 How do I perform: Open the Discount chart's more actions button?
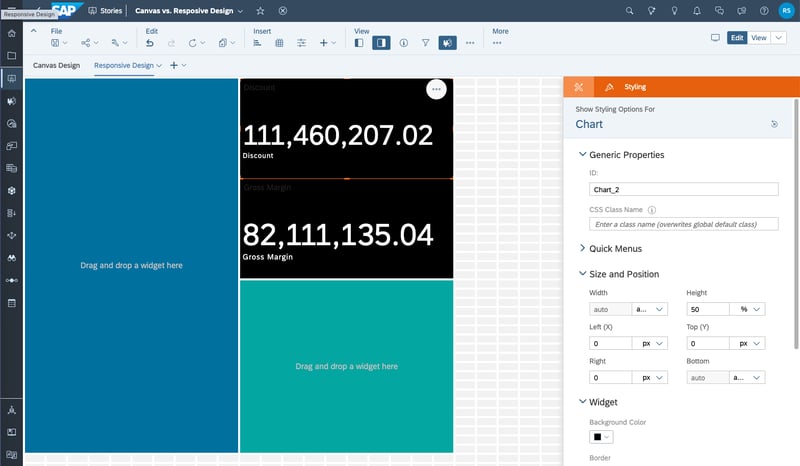pos(436,89)
